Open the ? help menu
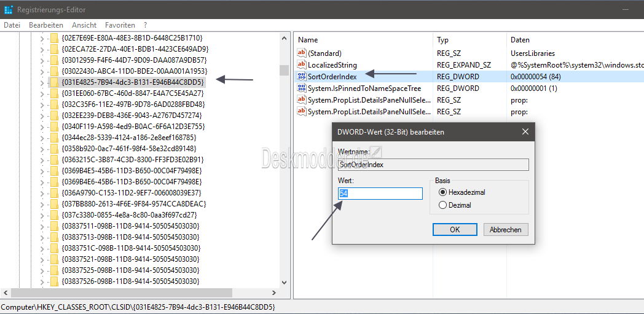The height and width of the screenshot is (314, 644). (146, 25)
